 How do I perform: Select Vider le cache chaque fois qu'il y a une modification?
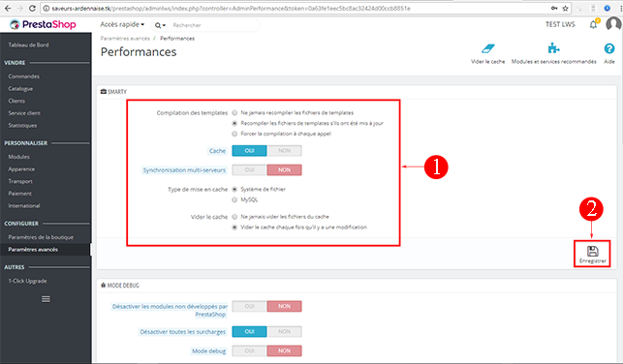click(x=234, y=227)
